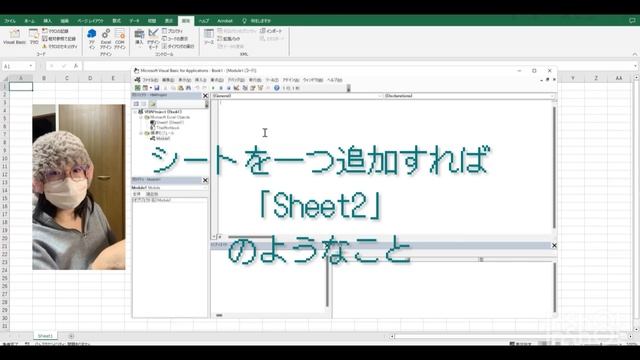This screenshot has width=640, height=360.
Task: Click Project Explorer icon in VBA toolbar
Action: click(245, 88)
